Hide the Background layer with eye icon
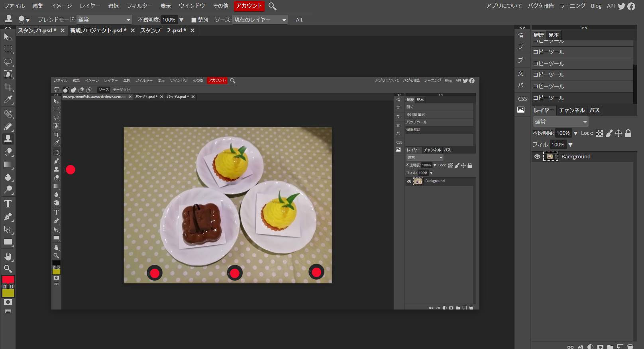 click(x=537, y=157)
